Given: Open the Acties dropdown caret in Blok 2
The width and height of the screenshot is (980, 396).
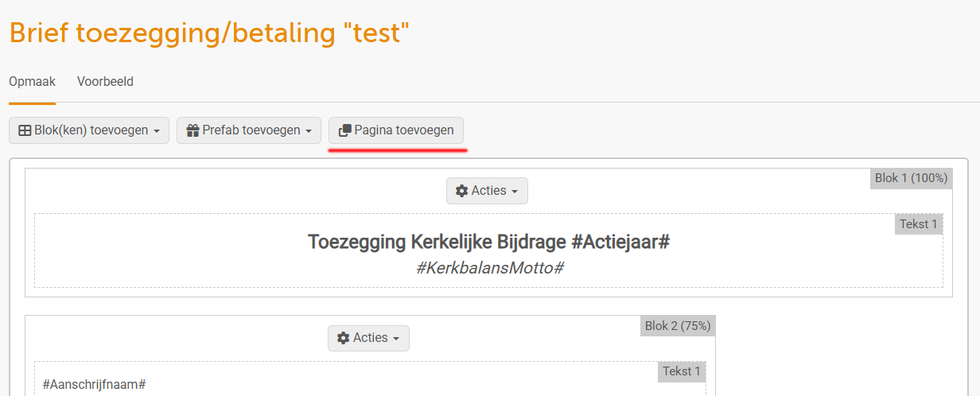Looking at the screenshot, I should [x=396, y=339].
